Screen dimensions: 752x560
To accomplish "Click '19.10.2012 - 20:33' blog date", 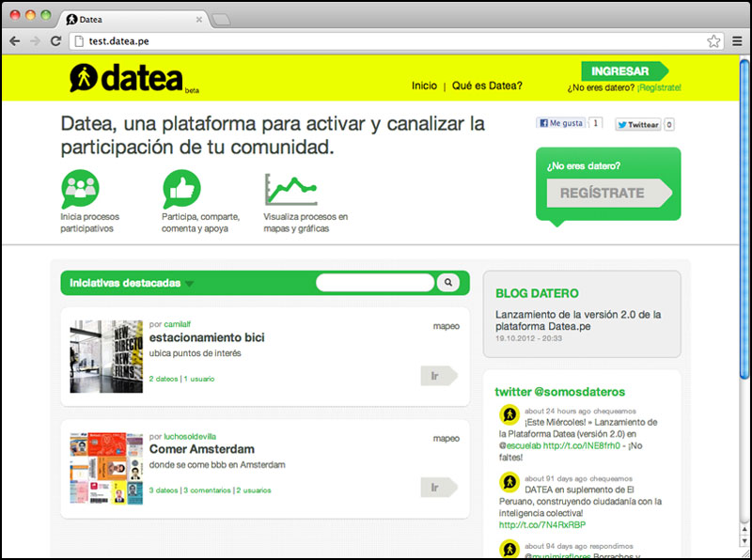I will point(528,338).
